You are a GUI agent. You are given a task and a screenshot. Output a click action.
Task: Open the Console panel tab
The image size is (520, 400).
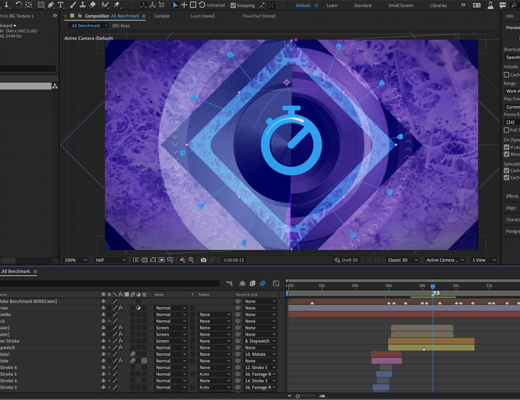pos(162,16)
